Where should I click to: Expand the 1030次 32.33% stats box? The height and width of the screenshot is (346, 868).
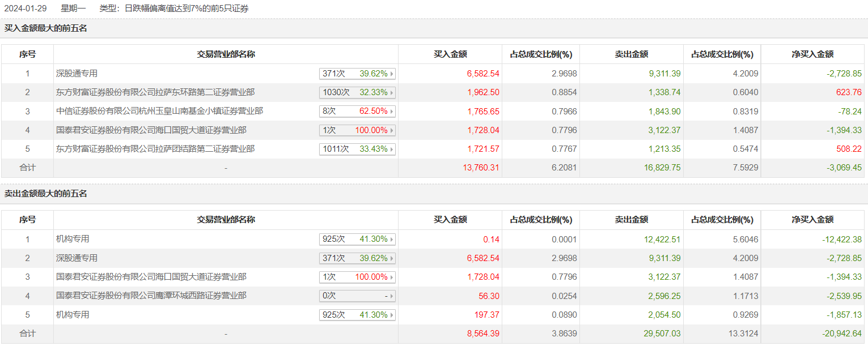click(x=357, y=92)
